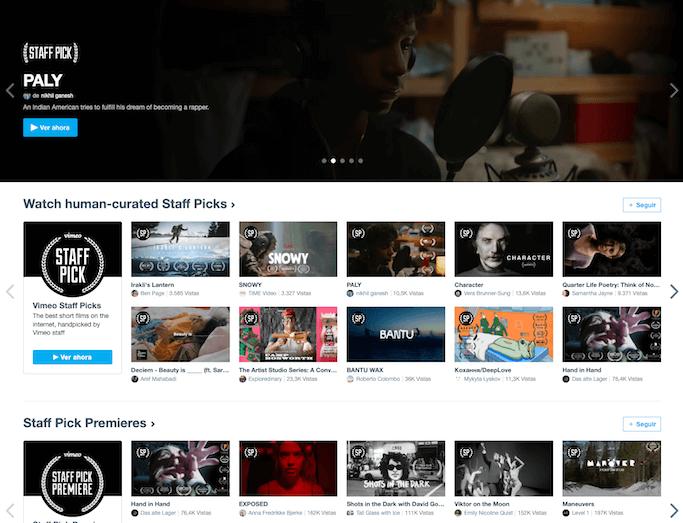The height and width of the screenshot is (523, 683).
Task: Open Viktor on the Moon video thumbnail
Action: [504, 468]
